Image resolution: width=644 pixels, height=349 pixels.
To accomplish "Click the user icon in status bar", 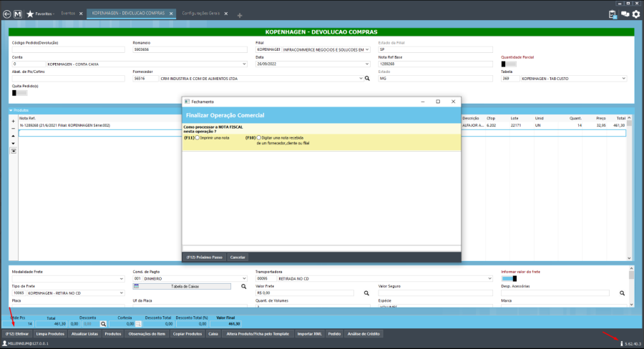I will pos(4,343).
